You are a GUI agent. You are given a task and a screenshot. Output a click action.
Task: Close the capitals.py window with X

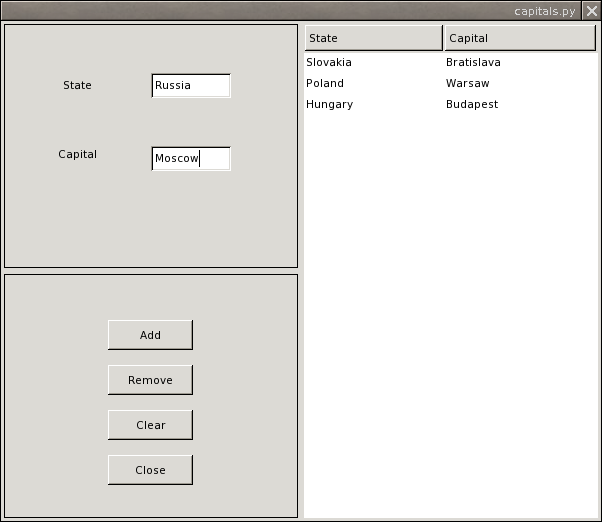point(592,11)
